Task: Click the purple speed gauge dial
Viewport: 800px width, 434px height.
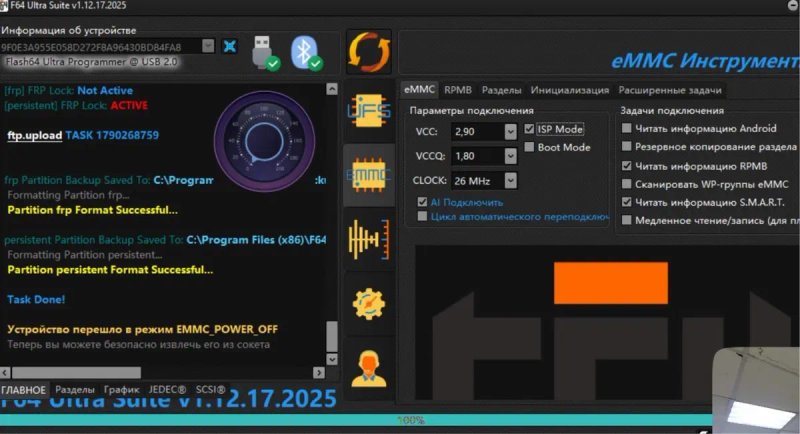Action: [264, 141]
